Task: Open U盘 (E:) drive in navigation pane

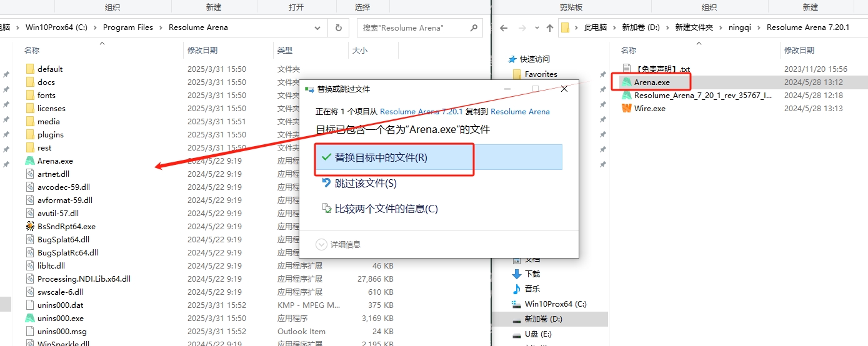Action: [533, 334]
